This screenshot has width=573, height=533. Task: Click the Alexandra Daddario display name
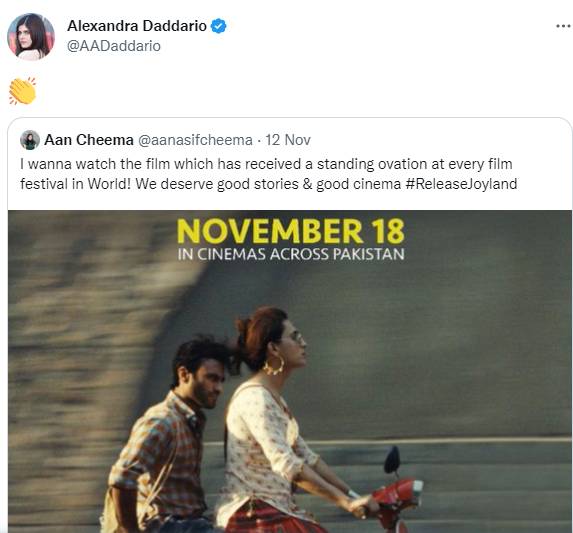137,26
